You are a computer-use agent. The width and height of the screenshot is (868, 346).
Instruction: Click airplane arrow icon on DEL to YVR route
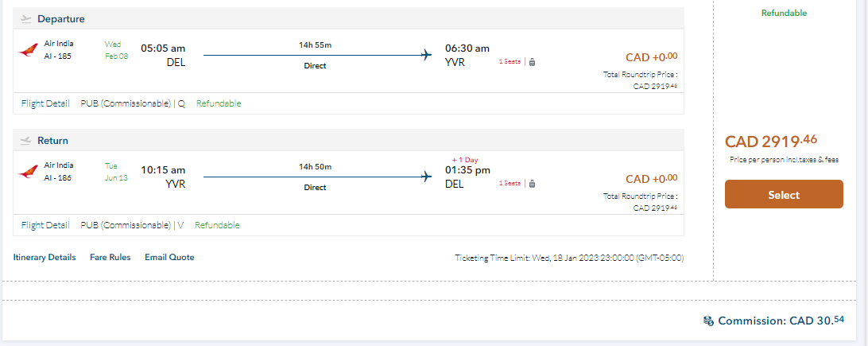426,55
